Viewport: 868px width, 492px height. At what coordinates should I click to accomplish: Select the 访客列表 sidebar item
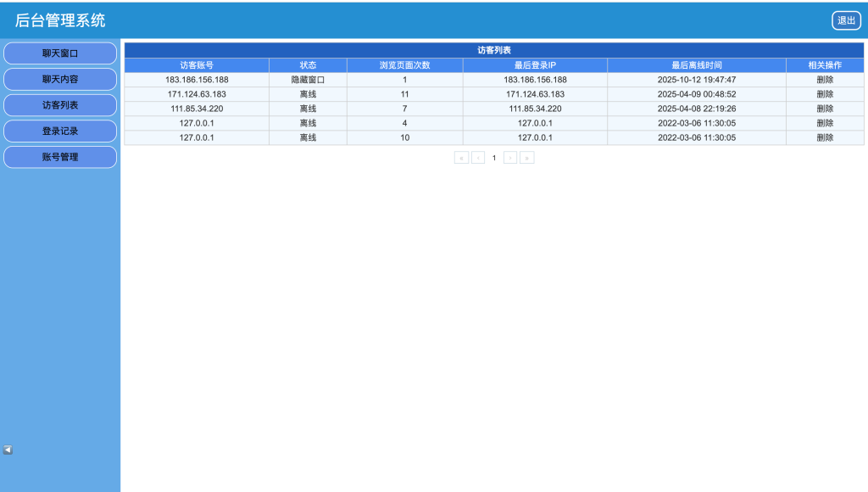click(x=59, y=105)
